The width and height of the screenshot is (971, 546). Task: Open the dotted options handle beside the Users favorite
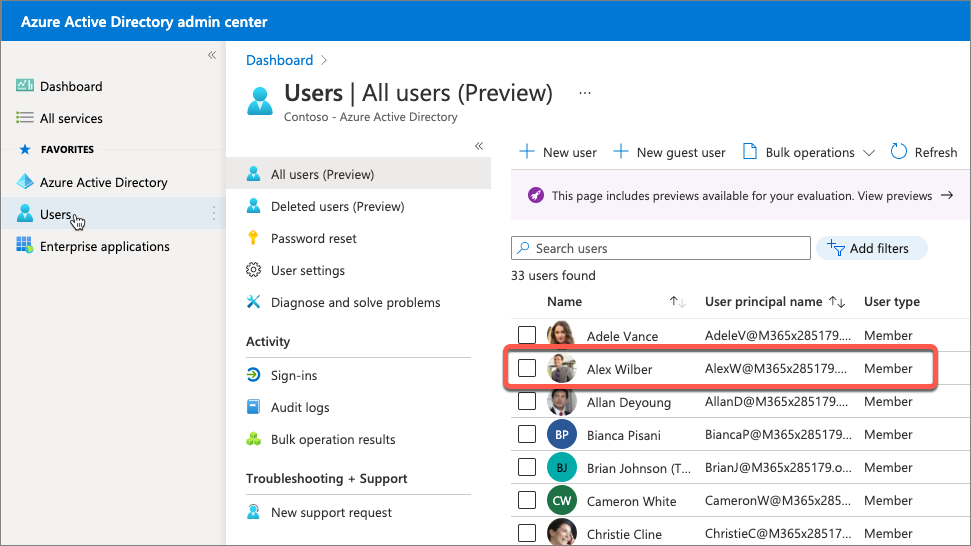pyautogui.click(x=214, y=213)
